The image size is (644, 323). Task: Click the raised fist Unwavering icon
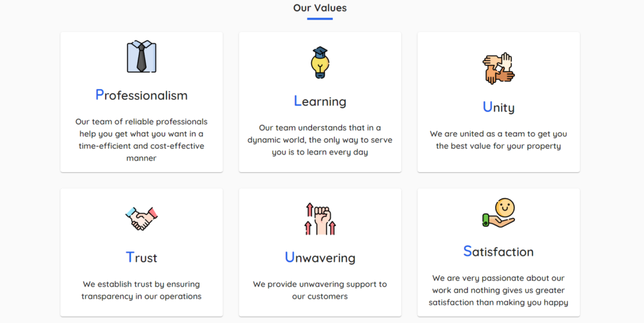(320, 219)
